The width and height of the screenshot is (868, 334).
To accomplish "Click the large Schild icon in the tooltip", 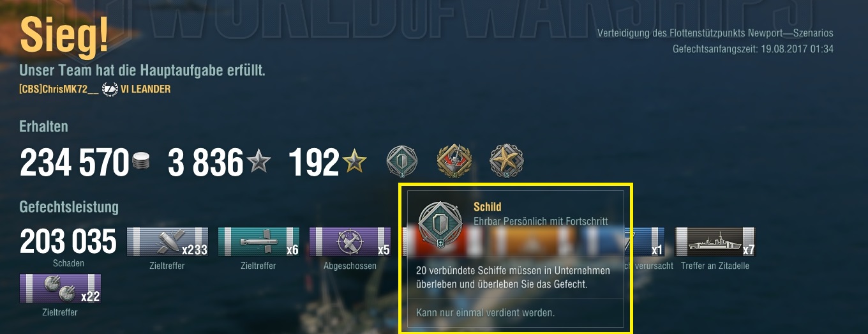I will pos(440,224).
